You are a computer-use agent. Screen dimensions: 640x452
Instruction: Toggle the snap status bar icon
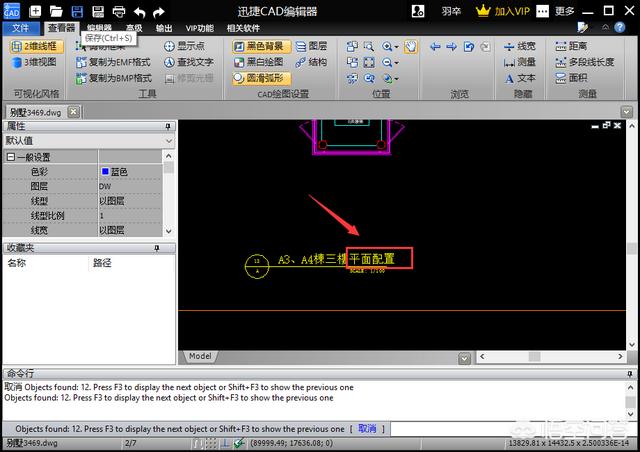(x=197, y=443)
